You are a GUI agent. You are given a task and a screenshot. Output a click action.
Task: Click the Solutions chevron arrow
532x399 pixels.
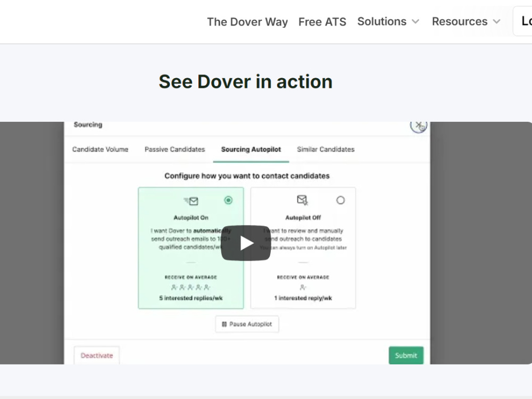(415, 22)
